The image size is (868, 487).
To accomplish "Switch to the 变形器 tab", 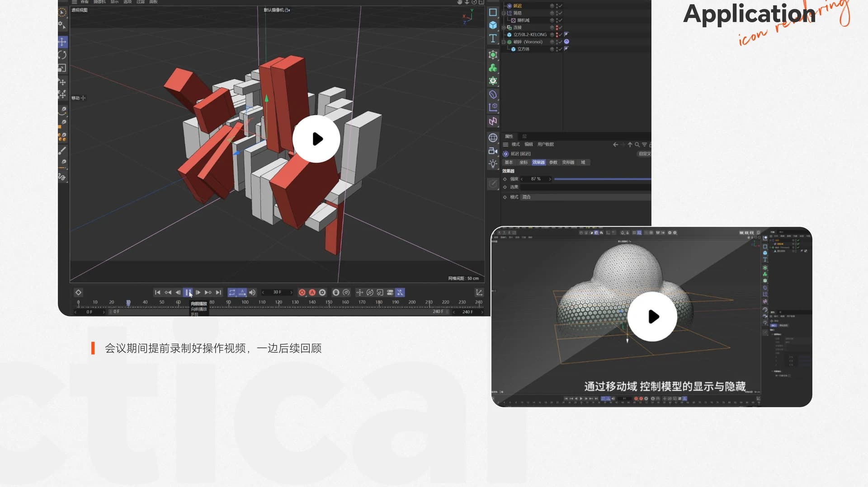I will coord(568,163).
